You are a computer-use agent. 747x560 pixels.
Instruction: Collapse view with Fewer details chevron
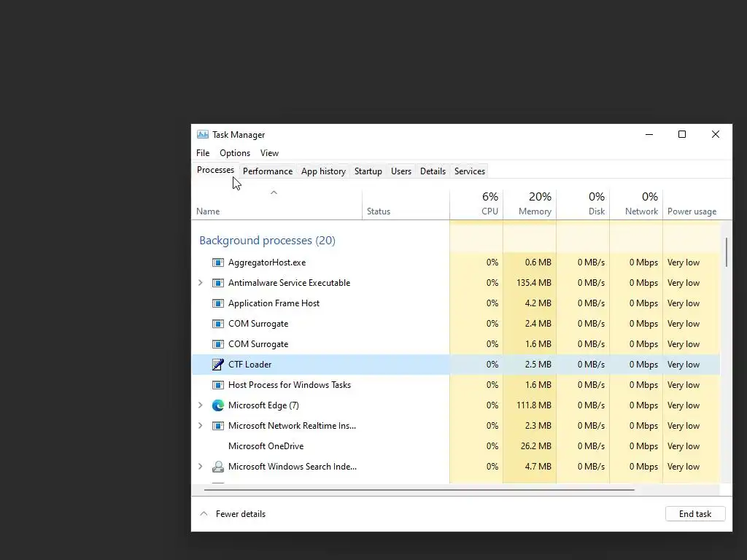click(204, 514)
